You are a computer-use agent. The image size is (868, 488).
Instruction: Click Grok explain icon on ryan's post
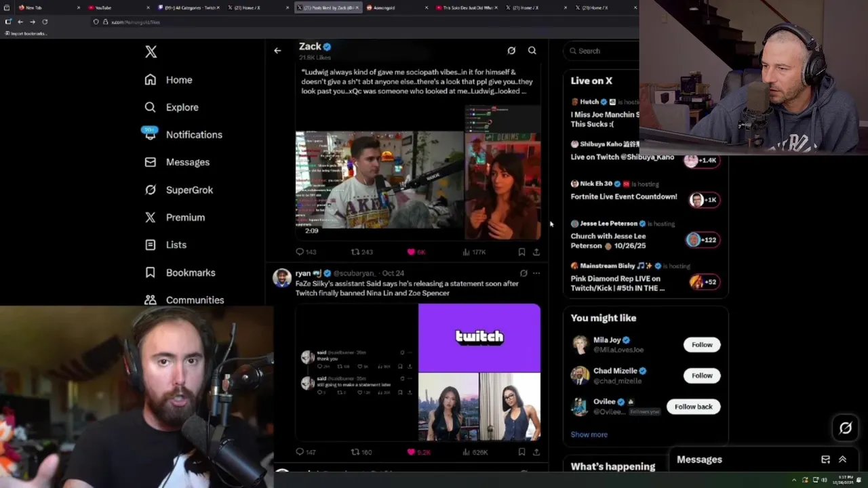[x=524, y=274]
